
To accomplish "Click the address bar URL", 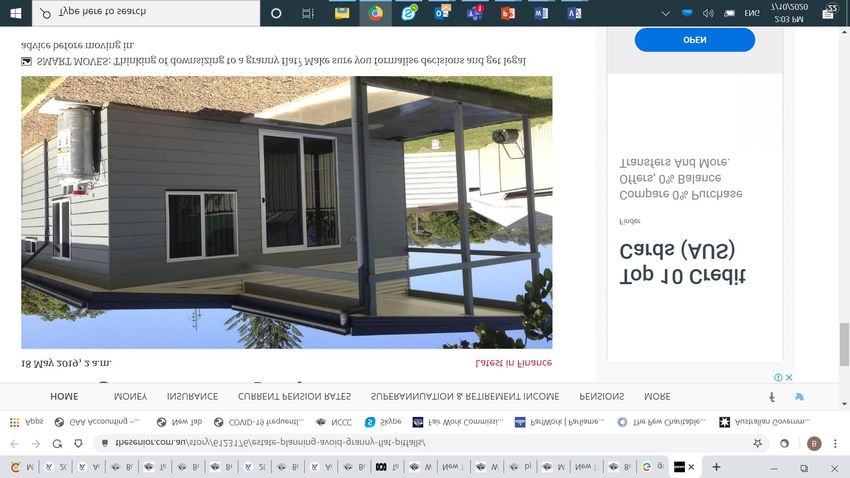I will coord(270,443).
